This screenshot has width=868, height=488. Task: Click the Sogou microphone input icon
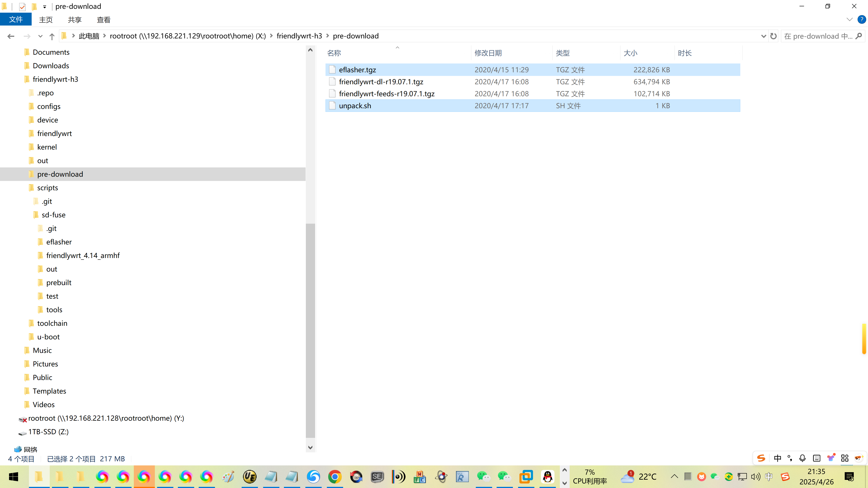pyautogui.click(x=802, y=458)
